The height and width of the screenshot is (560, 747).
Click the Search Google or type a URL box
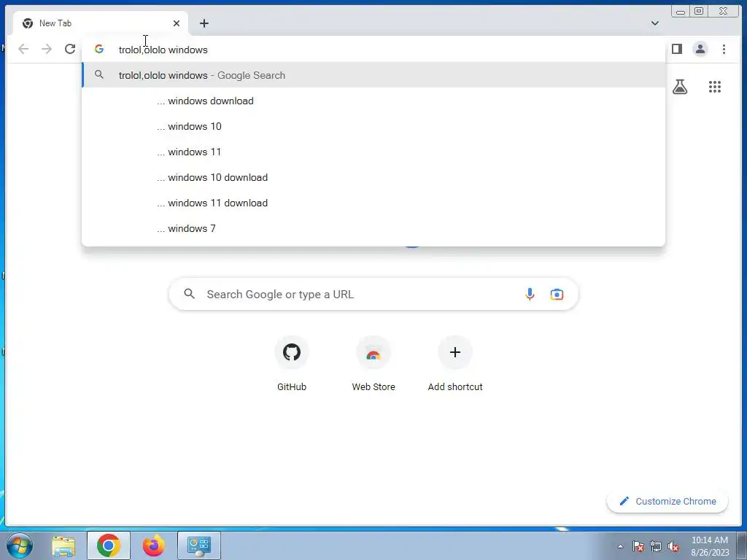pyautogui.click(x=373, y=295)
